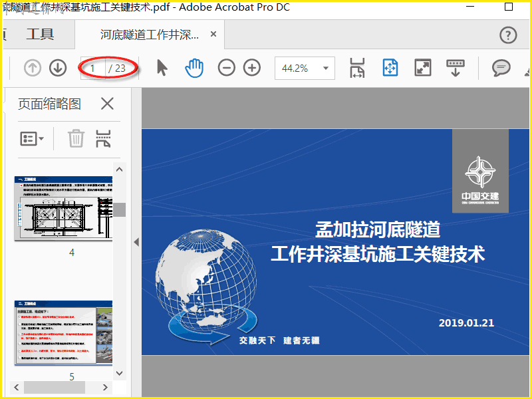Click the 页面缩略图 panel title
This screenshot has width=532, height=399.
click(49, 104)
